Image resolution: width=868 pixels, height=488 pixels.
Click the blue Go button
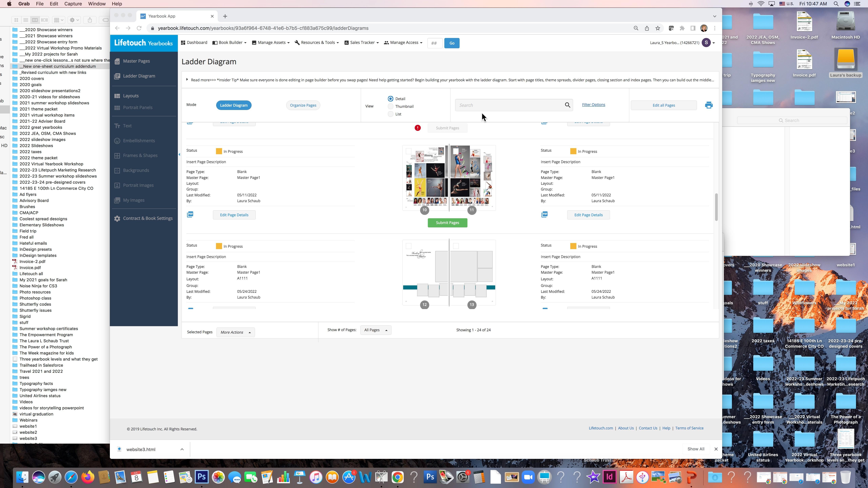pyautogui.click(x=452, y=43)
